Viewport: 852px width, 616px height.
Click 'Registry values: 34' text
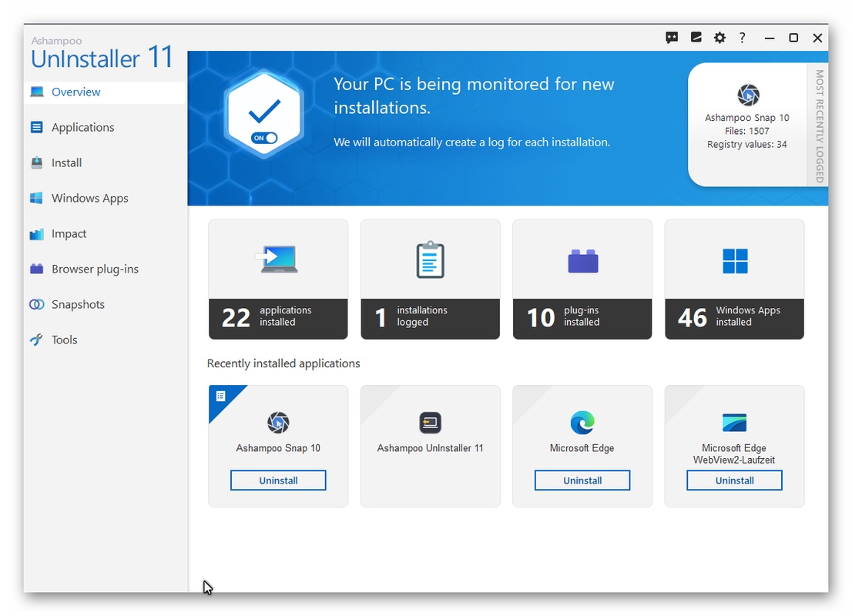(x=747, y=145)
